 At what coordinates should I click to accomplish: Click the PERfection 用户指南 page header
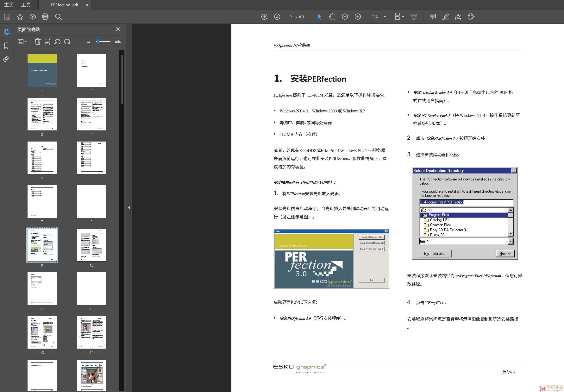[292, 45]
